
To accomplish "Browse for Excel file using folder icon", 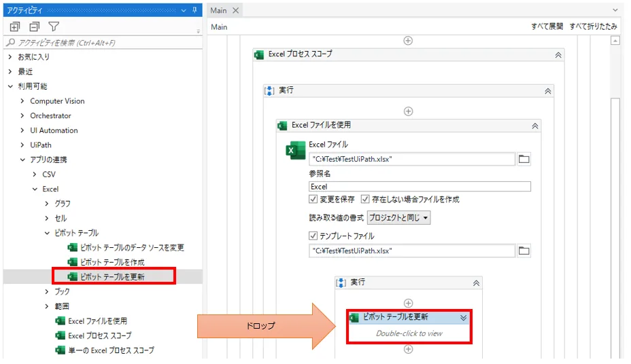I will click(524, 159).
